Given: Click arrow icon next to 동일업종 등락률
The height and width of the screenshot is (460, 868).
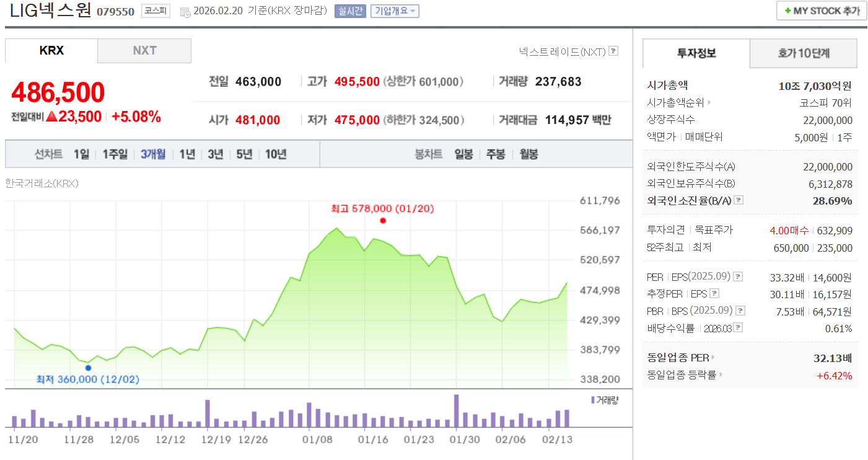Looking at the screenshot, I should pos(721,375).
